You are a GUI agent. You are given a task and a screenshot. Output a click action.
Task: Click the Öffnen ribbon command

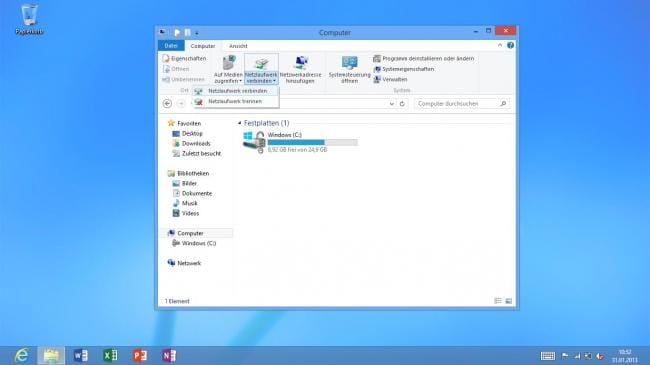176,69
